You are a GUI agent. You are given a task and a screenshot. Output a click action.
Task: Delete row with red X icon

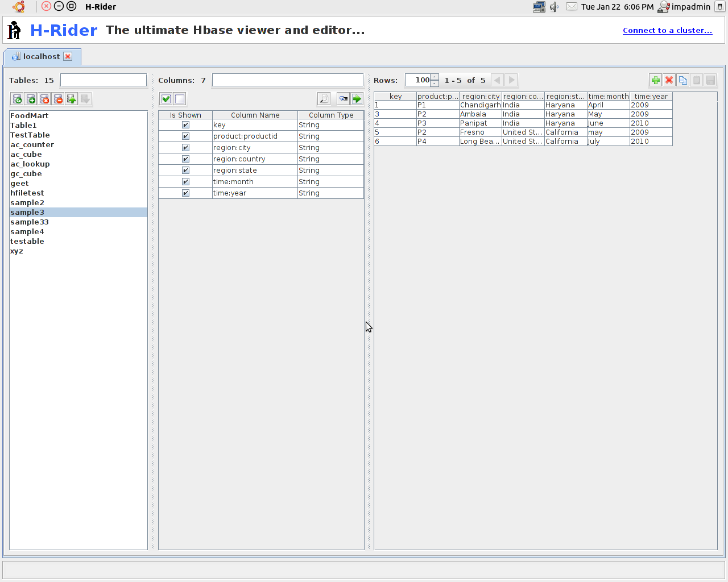pyautogui.click(x=669, y=80)
